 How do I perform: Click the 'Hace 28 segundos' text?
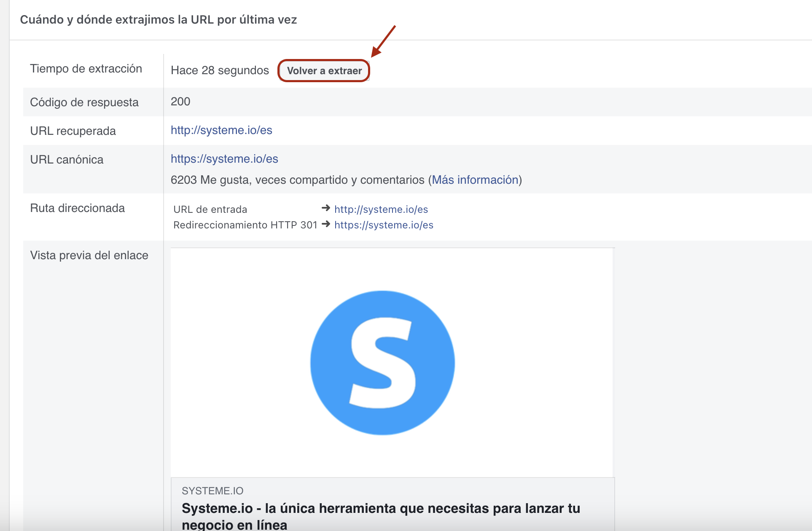tap(220, 70)
